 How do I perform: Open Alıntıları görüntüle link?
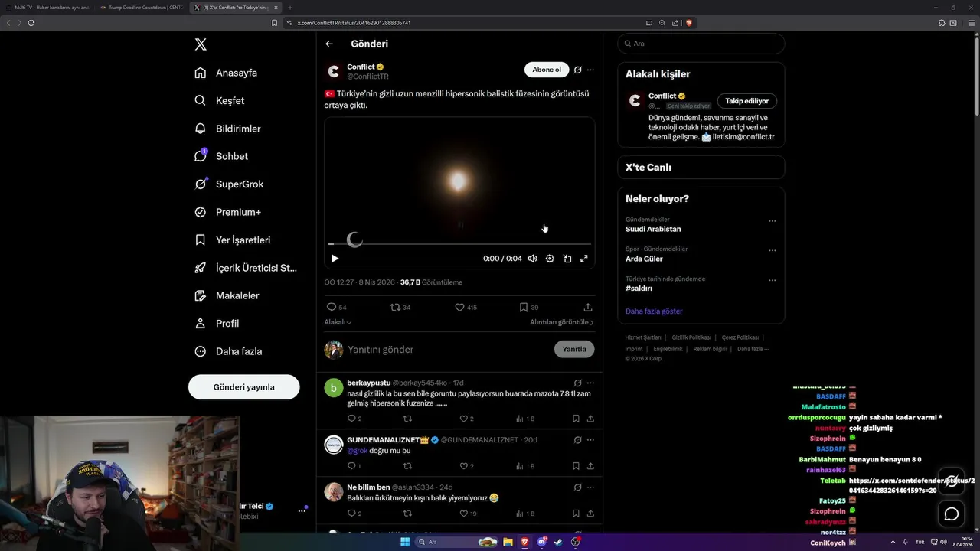562,322
